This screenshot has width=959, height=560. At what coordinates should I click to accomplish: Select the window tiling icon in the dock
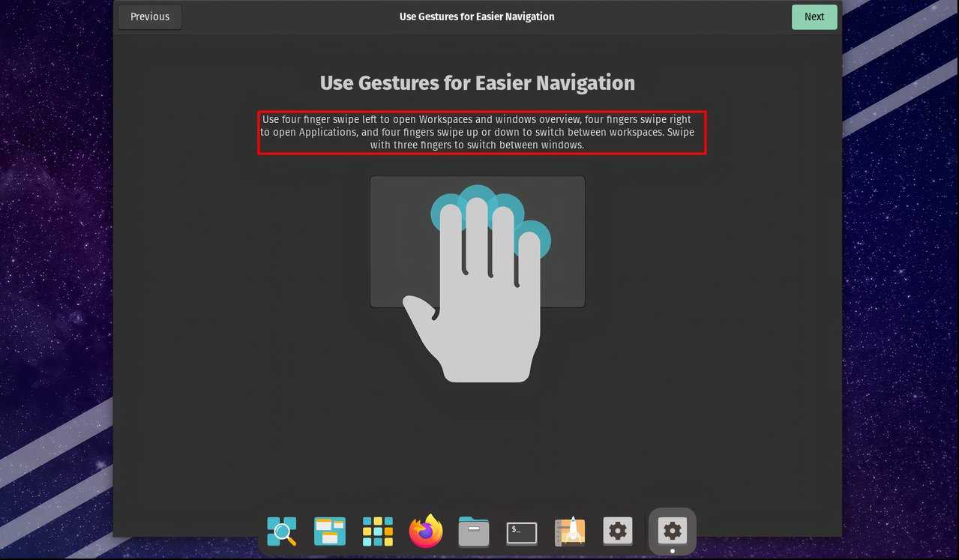(329, 532)
